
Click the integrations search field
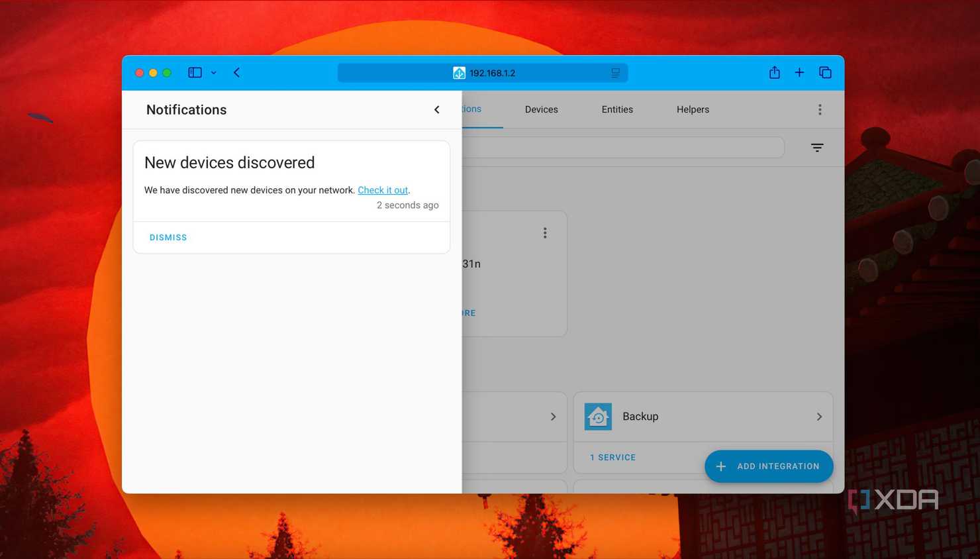pyautogui.click(x=623, y=147)
